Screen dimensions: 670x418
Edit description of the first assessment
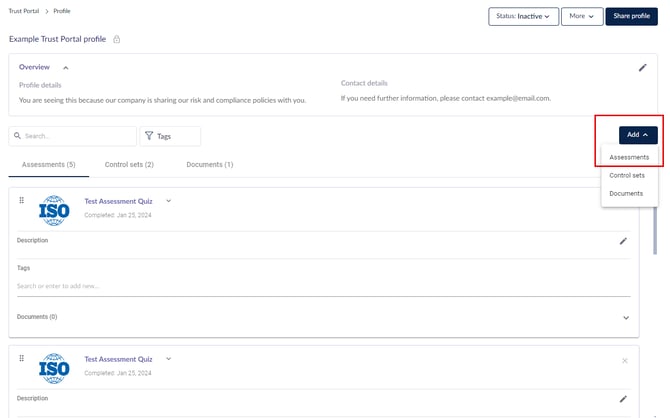(623, 241)
